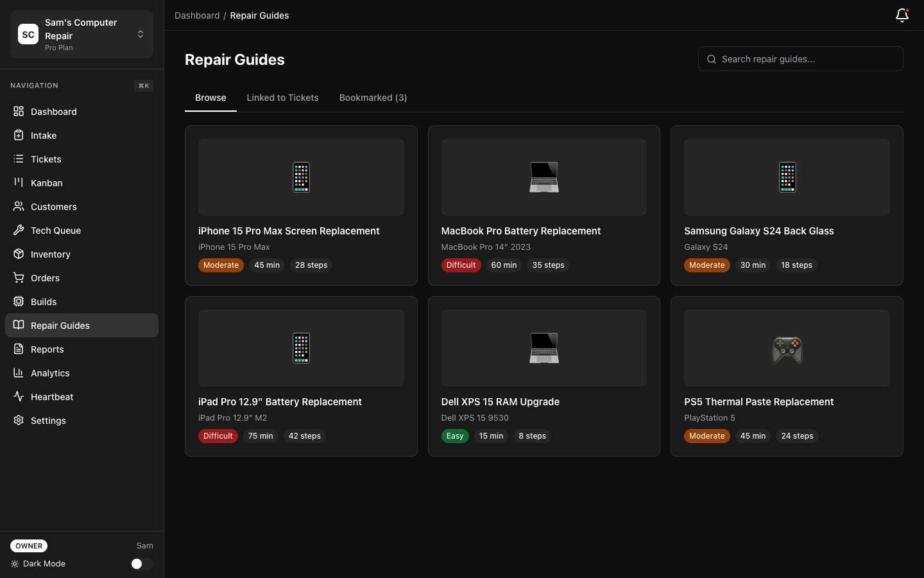The height and width of the screenshot is (578, 924).
Task: Open the notification bell
Action: (x=902, y=15)
